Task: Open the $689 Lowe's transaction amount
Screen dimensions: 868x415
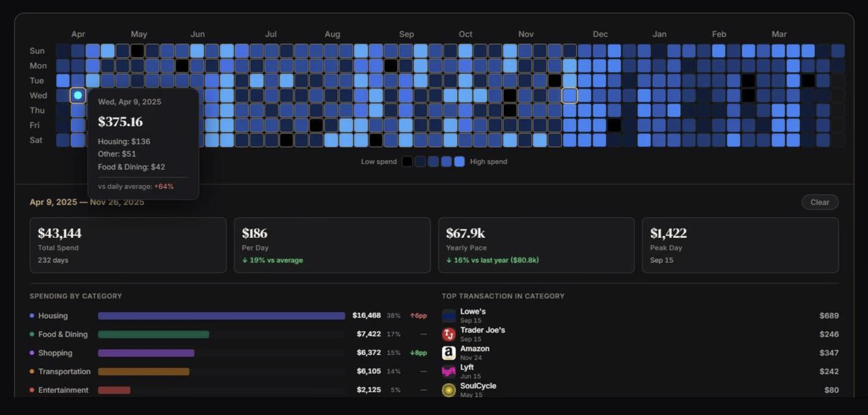Action: pyautogui.click(x=830, y=316)
